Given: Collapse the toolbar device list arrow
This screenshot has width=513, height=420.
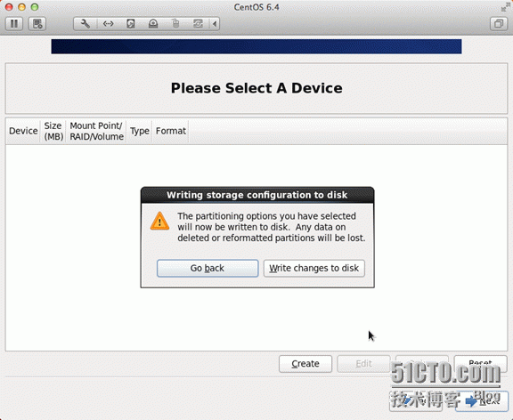Looking at the screenshot, I should [x=215, y=24].
